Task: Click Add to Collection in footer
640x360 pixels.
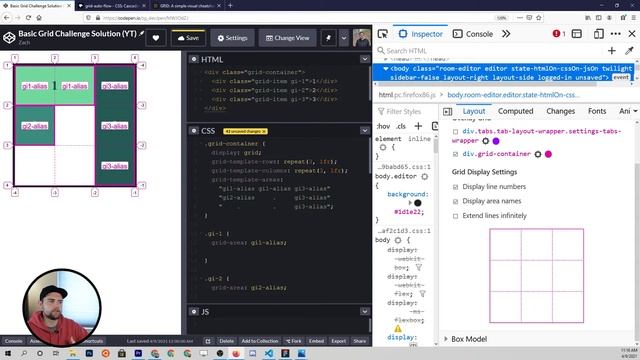Action: click(x=260, y=341)
